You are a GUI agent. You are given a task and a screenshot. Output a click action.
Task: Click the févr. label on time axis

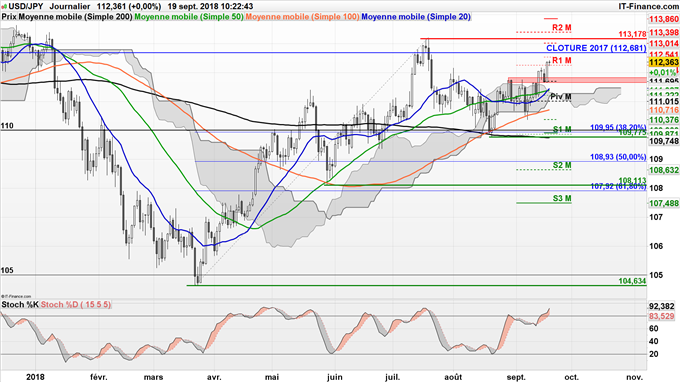[x=98, y=377]
